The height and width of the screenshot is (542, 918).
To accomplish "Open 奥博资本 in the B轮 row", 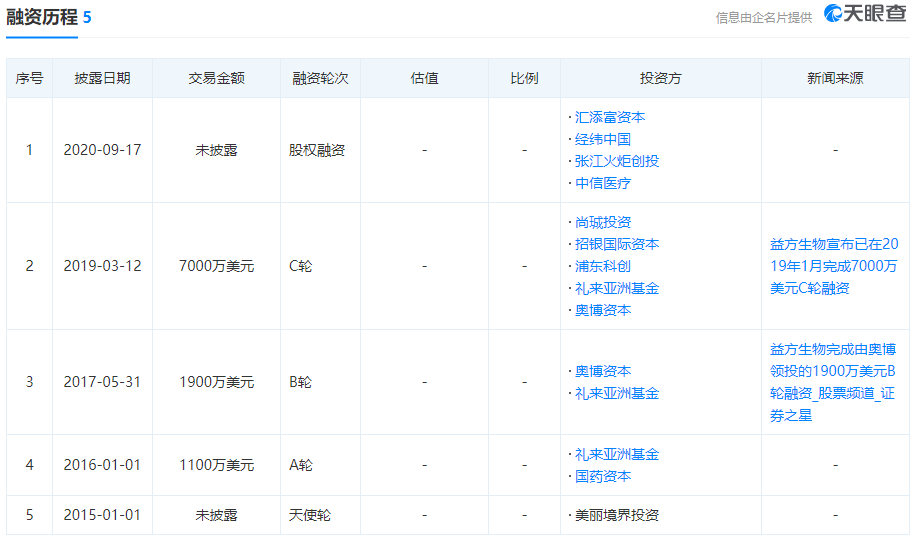I will point(602,371).
